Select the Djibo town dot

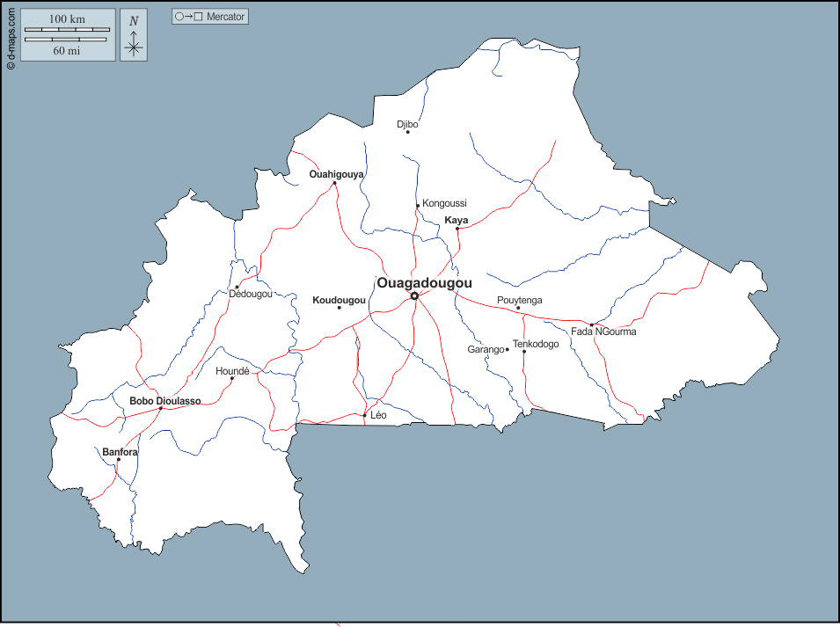408,132
